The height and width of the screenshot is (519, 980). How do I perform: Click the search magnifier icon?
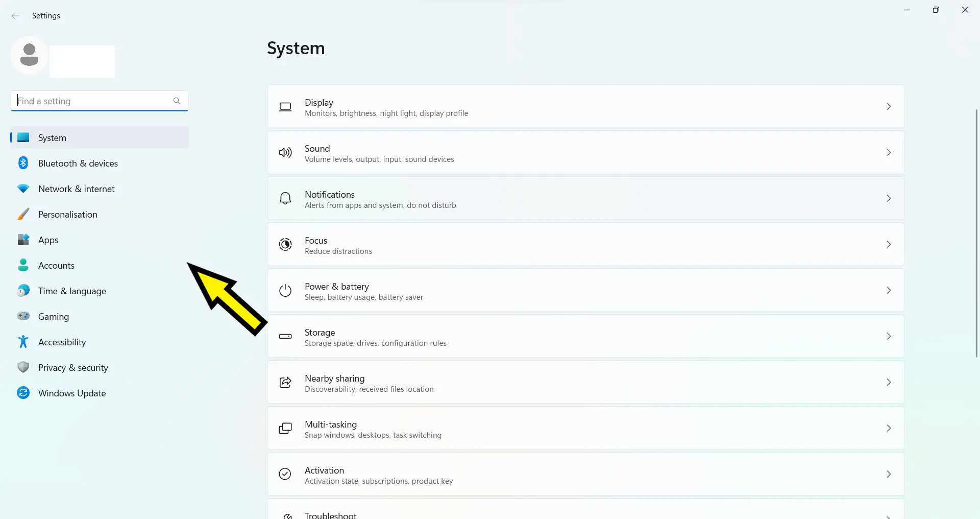[x=177, y=101]
